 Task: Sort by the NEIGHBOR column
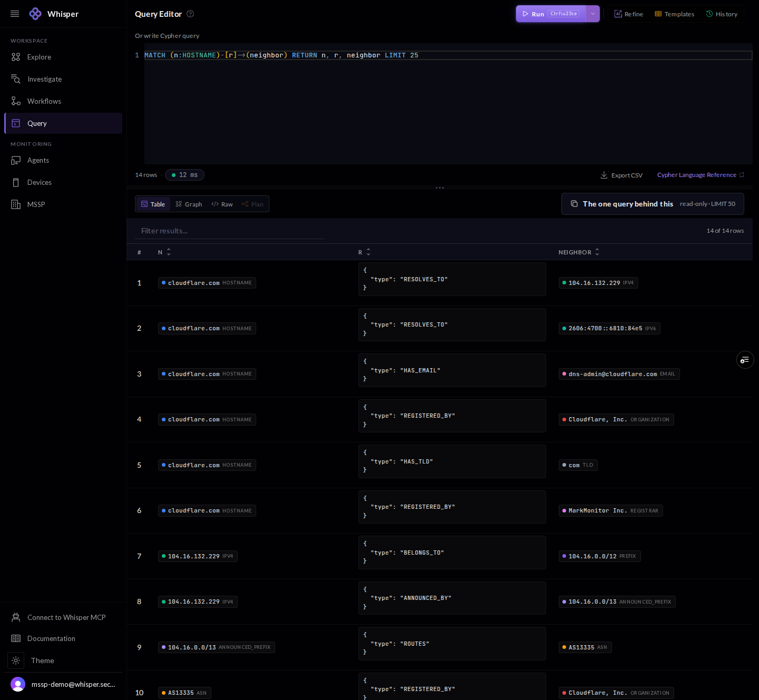579,252
